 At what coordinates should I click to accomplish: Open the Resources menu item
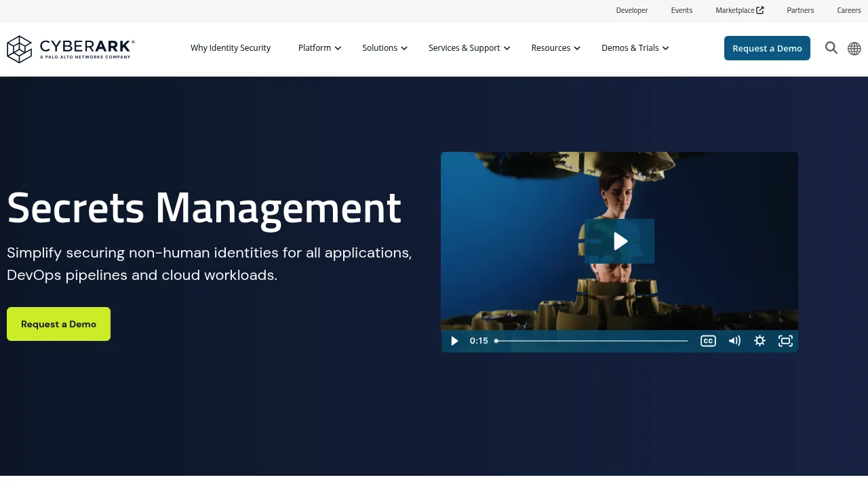pyautogui.click(x=551, y=48)
